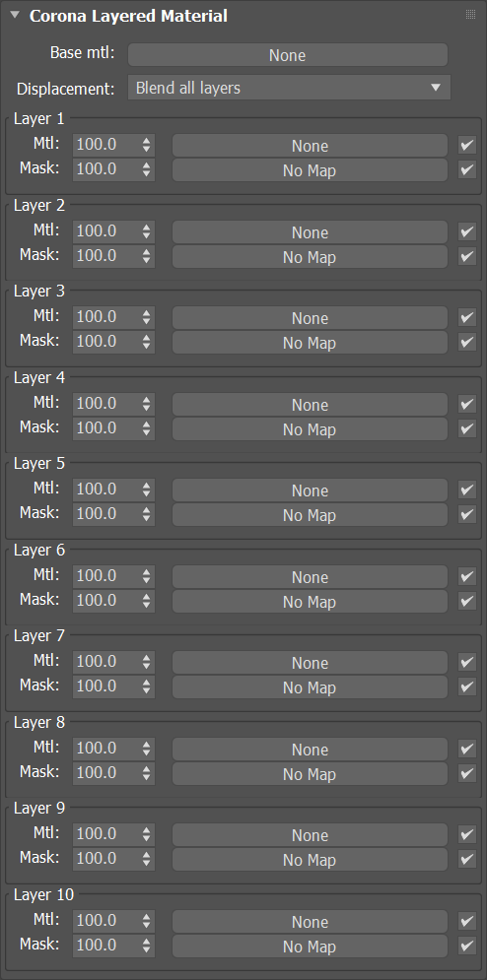The image size is (487, 980).
Task: Click the rollout grip icon at top right
Action: pos(470,15)
